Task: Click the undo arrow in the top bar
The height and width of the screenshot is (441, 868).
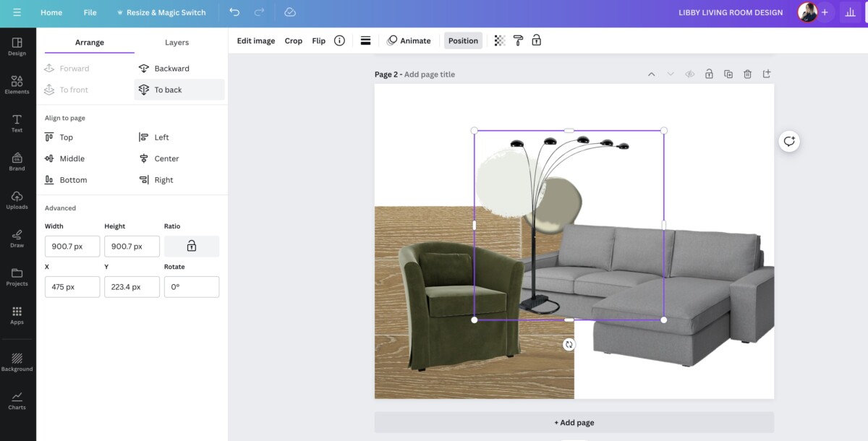Action: pyautogui.click(x=232, y=12)
